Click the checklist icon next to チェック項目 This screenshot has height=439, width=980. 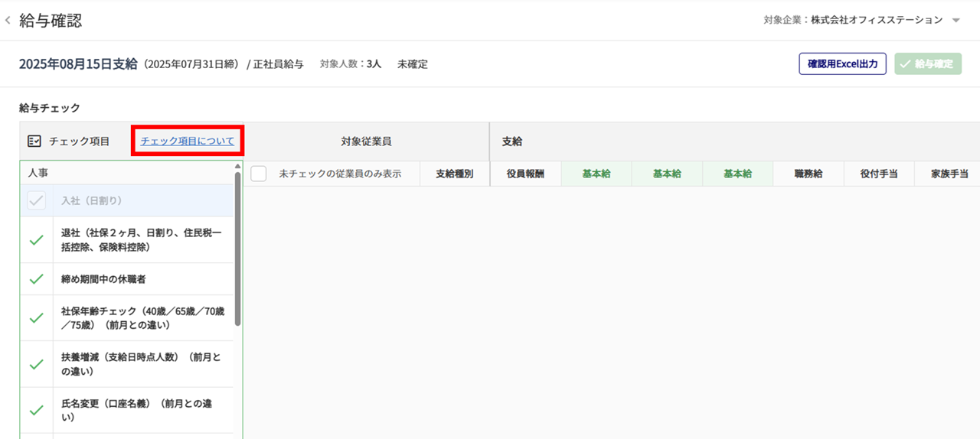(34, 141)
